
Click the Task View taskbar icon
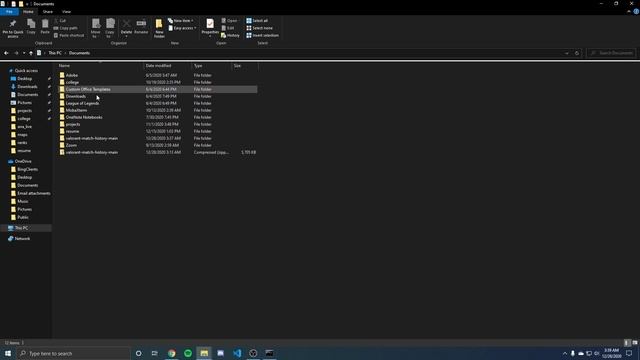pos(155,353)
